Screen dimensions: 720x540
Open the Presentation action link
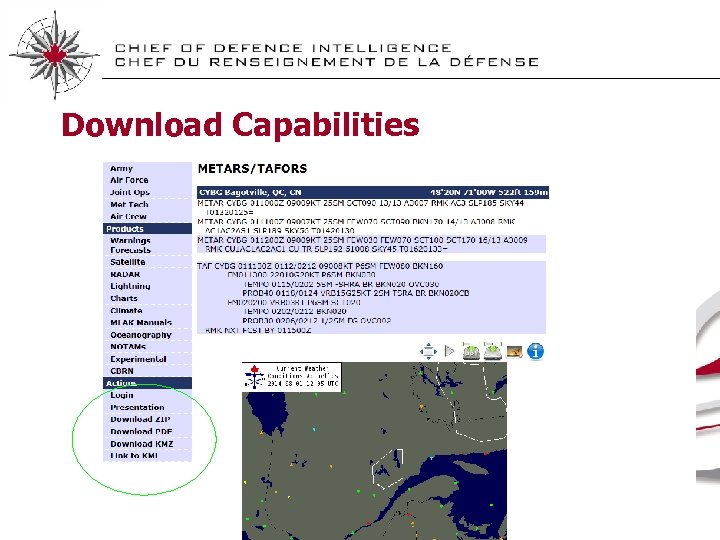[137, 407]
